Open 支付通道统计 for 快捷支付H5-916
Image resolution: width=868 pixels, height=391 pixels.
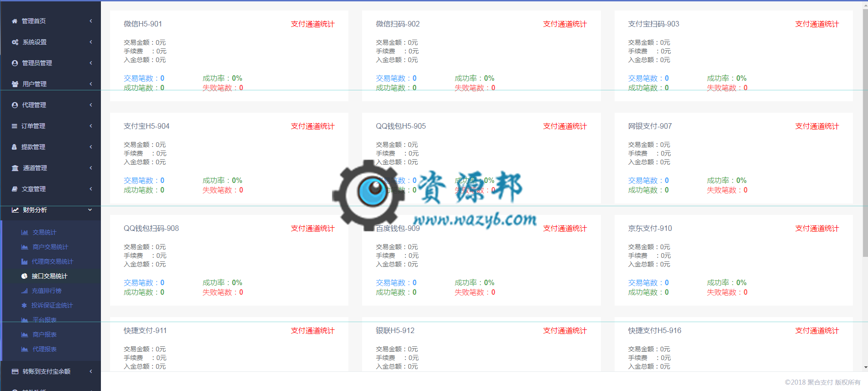(x=817, y=331)
